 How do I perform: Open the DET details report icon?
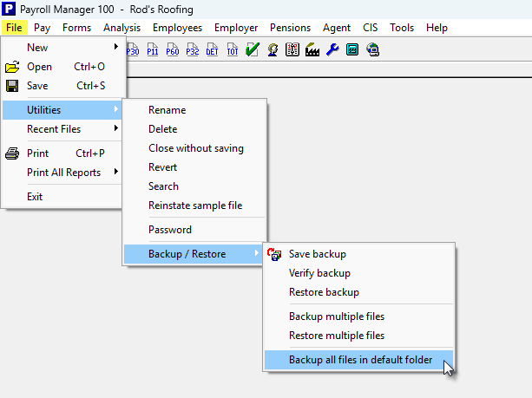click(213, 49)
